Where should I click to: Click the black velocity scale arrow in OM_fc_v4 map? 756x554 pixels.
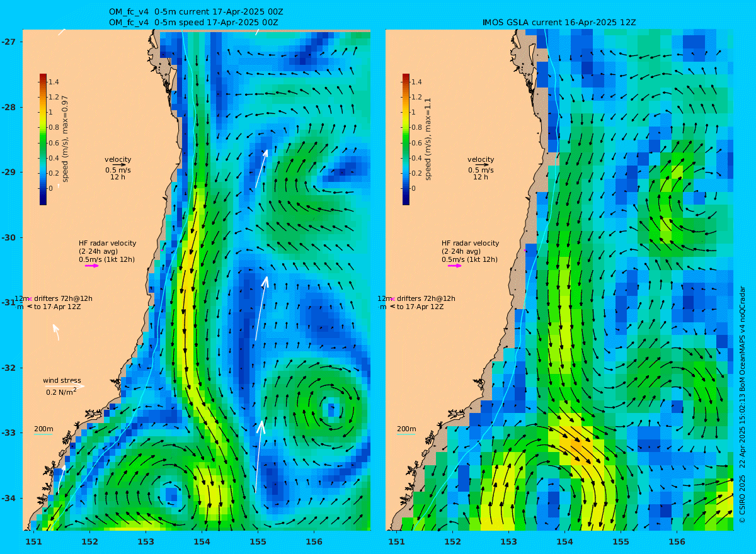click(119, 164)
